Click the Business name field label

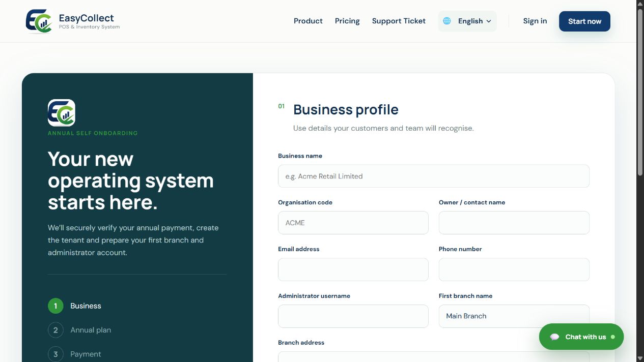tap(300, 156)
